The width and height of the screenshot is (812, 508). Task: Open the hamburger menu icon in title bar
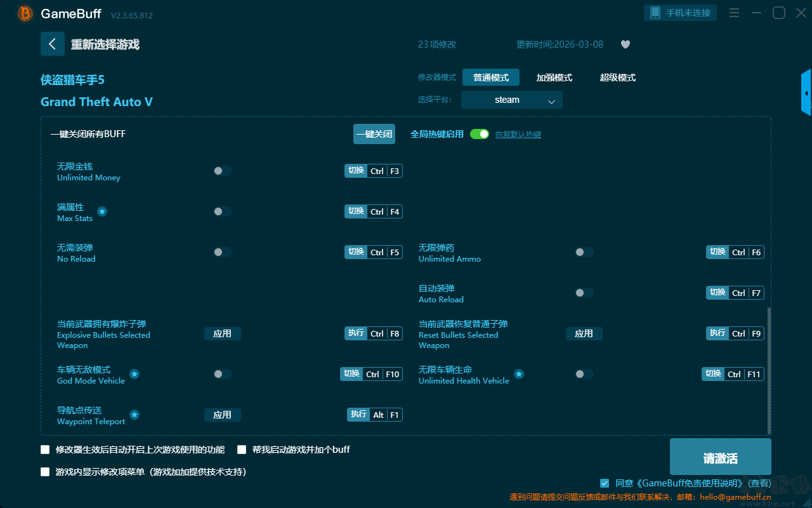point(734,13)
